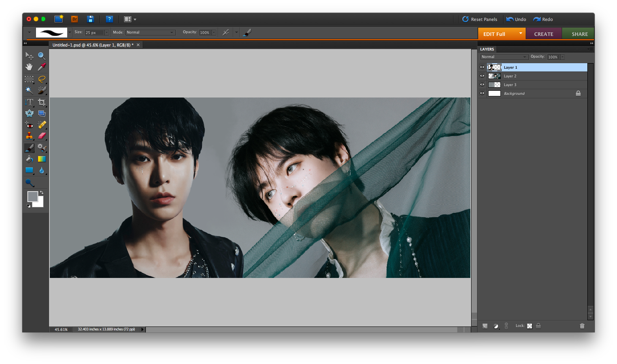Select the Rectangle shape tool
This screenshot has height=364, width=617.
click(29, 171)
